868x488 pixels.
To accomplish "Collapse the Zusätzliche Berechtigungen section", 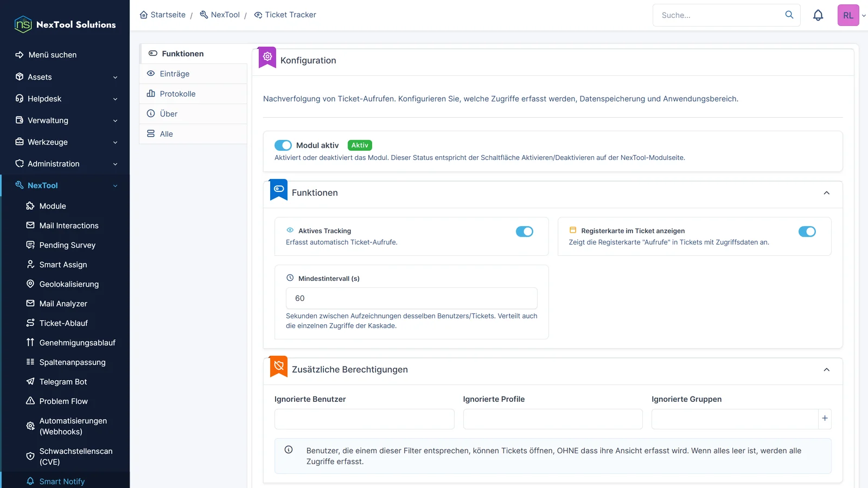I will [827, 370].
